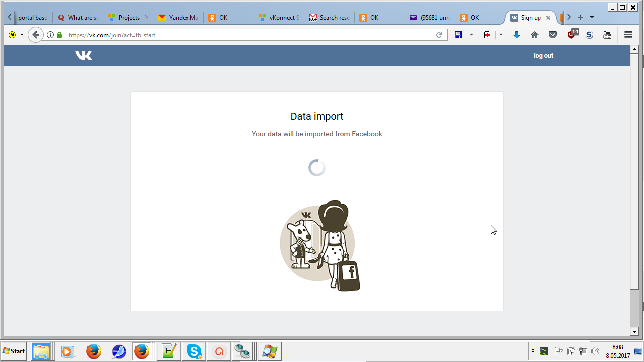
Task: Click the YouTube extension icon
Action: (x=607, y=35)
